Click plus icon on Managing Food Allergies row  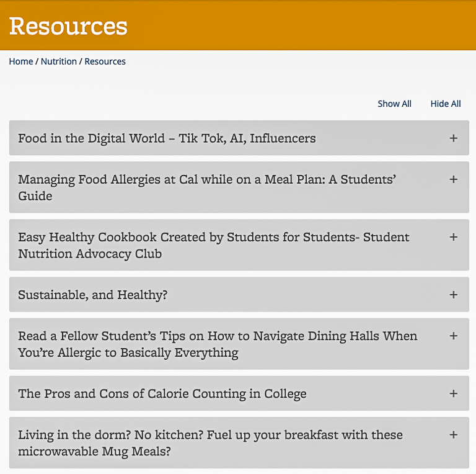pyautogui.click(x=454, y=179)
